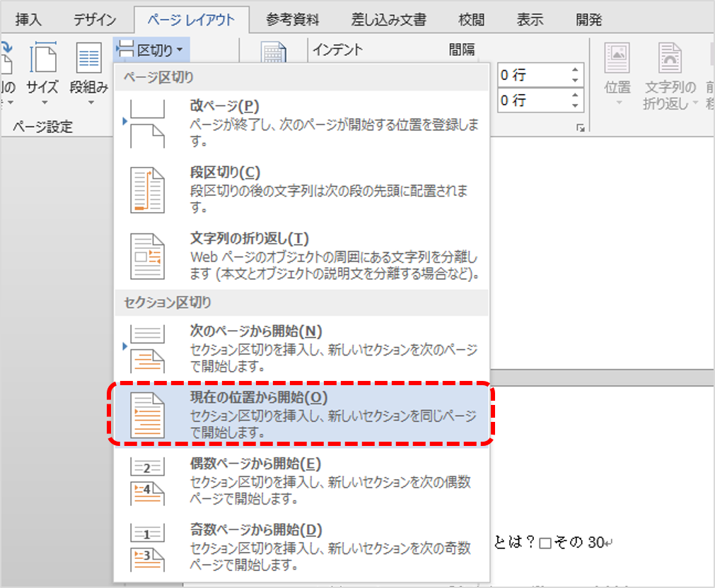Click the text wrapping break (文字列の折り返し) icon

tap(147, 256)
